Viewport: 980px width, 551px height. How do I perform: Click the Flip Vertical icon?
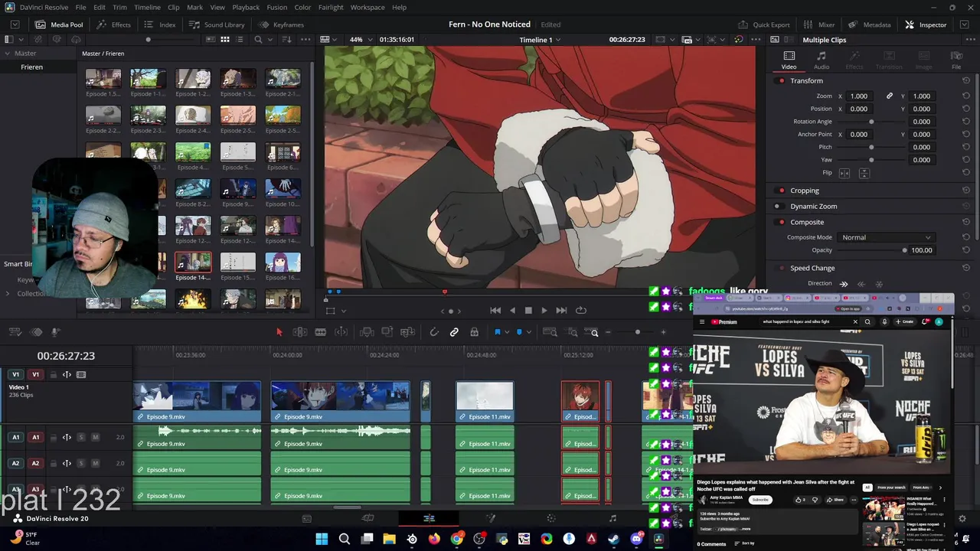pyautogui.click(x=864, y=173)
